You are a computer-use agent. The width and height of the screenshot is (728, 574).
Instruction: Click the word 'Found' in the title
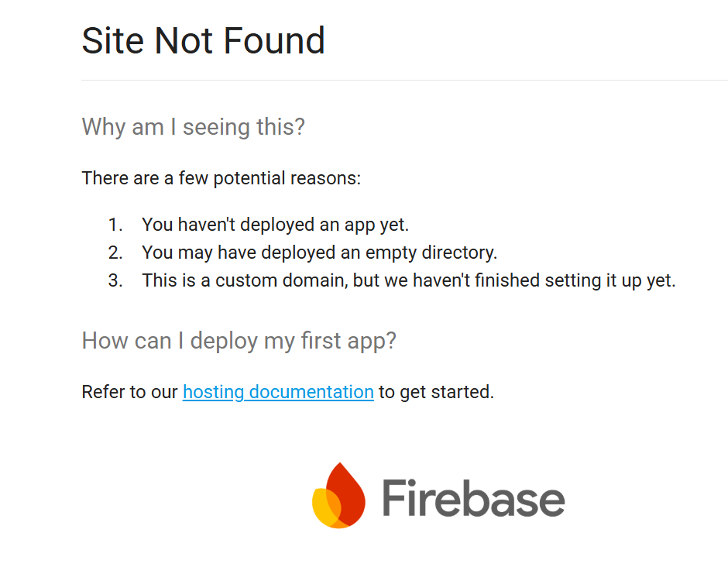click(274, 40)
